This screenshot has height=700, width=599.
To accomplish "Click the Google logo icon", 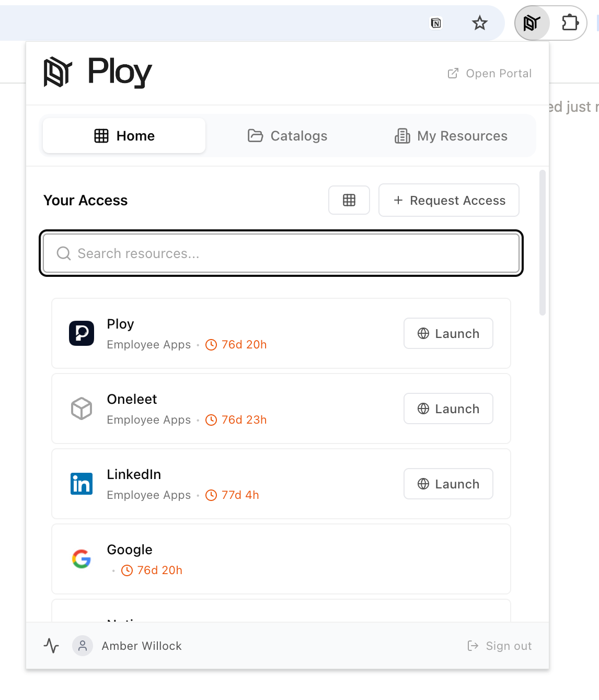I will [82, 559].
